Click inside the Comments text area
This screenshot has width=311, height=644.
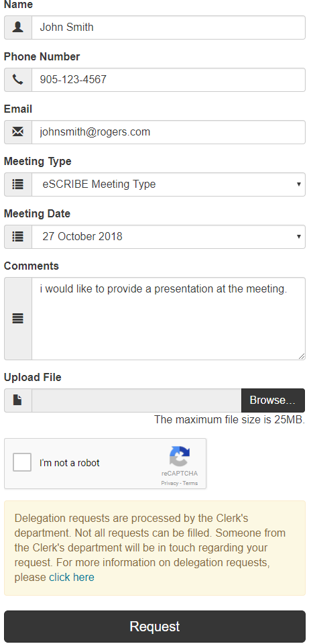[x=169, y=319]
